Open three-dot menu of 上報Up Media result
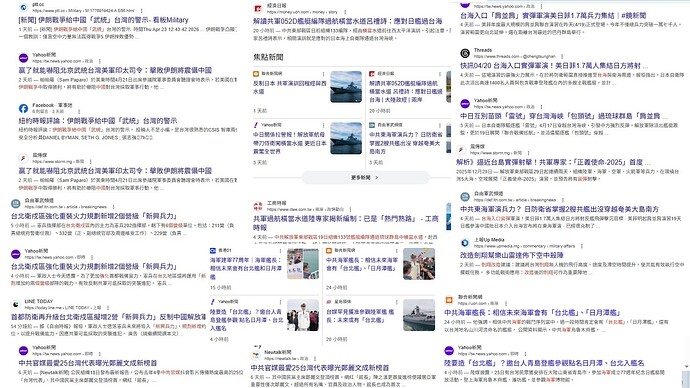Image resolution: width=690 pixels, height=388 pixels. (x=581, y=246)
